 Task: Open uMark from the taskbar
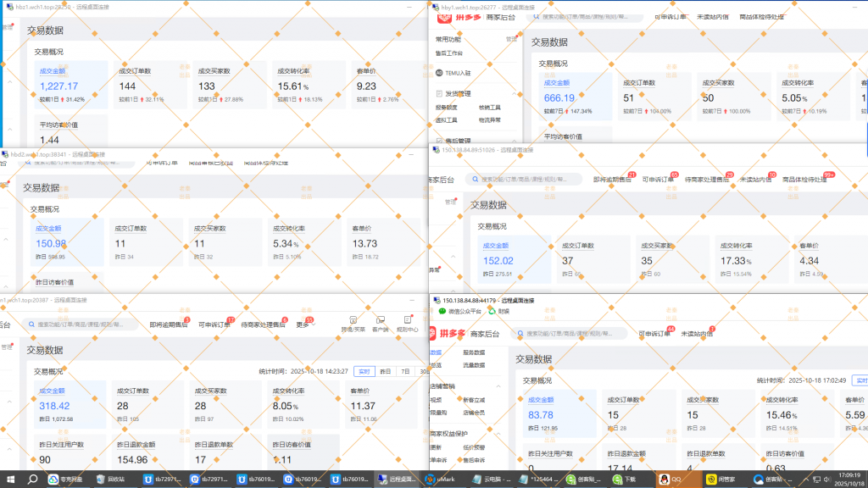(x=443, y=479)
